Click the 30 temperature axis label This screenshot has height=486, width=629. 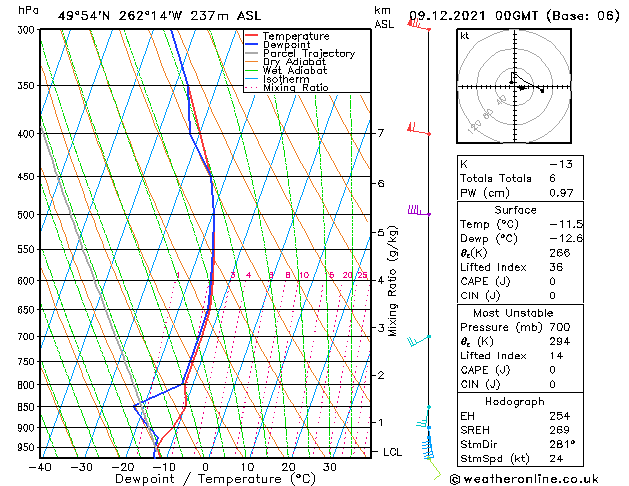pyautogui.click(x=329, y=467)
